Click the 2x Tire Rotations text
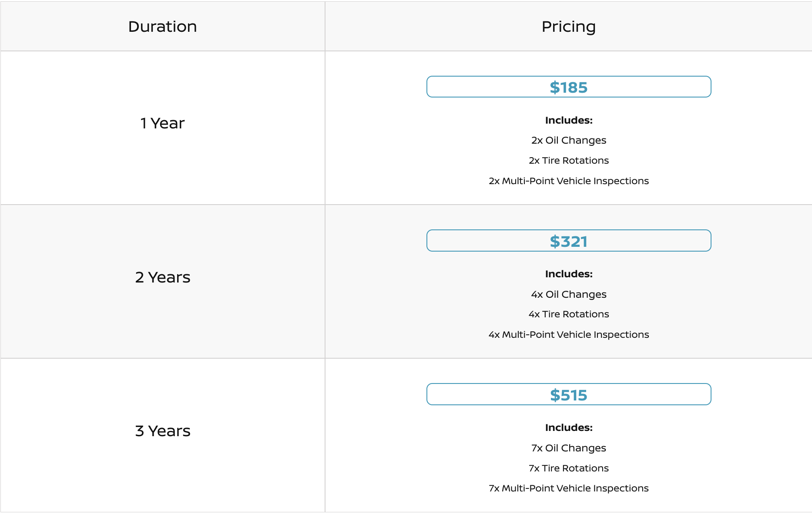This screenshot has height=518, width=812. point(569,160)
